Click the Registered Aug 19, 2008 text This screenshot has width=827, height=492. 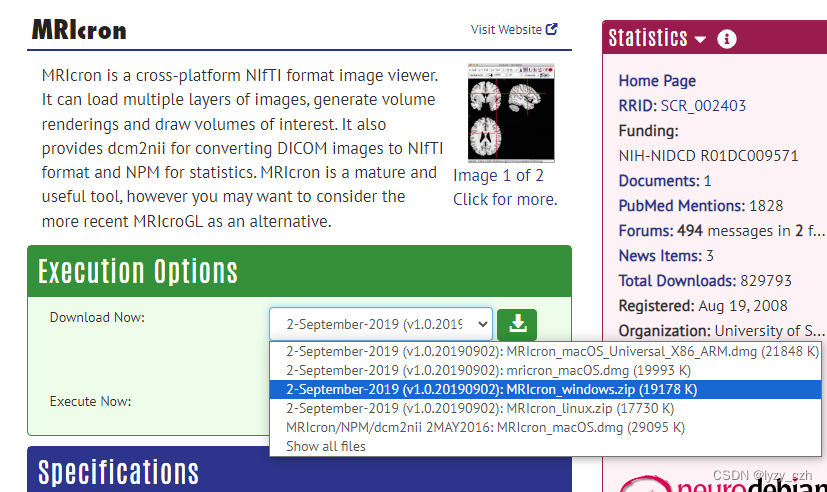(x=703, y=306)
